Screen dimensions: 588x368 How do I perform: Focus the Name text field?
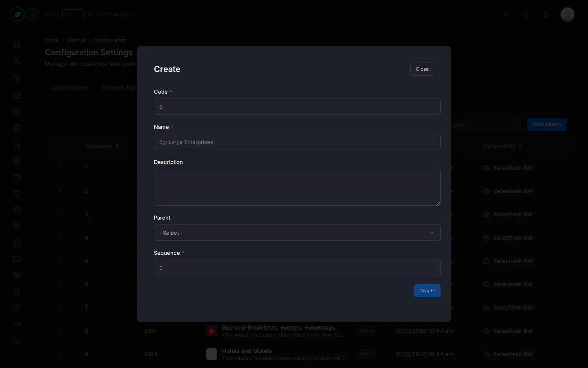(x=297, y=142)
